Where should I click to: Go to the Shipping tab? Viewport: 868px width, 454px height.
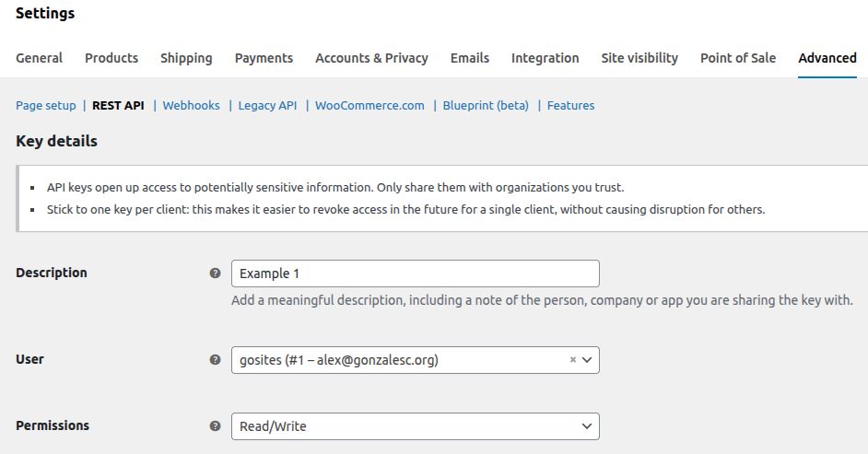pos(186,58)
